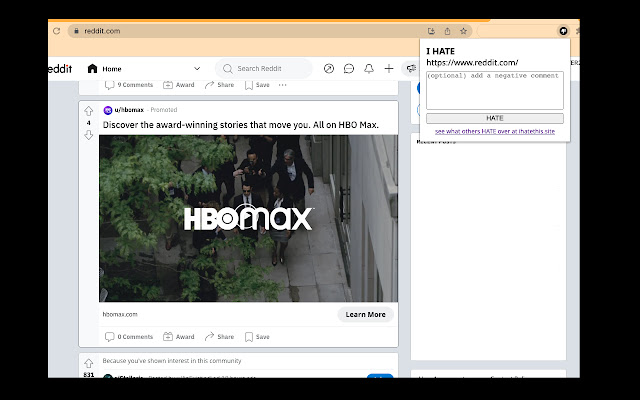
Task: Click the share page icon in address bar
Action: 447,31
